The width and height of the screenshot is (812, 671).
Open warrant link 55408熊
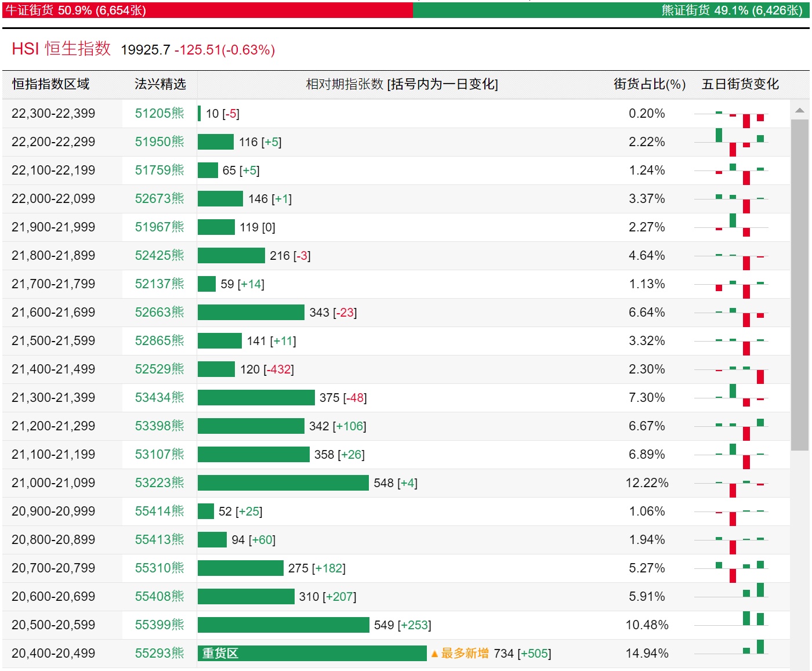(159, 596)
